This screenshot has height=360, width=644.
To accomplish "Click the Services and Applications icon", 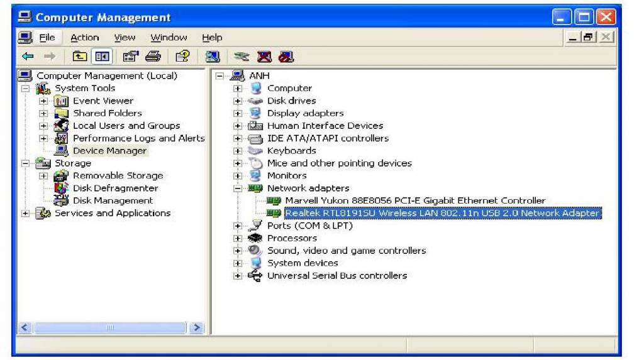I will 43,213.
